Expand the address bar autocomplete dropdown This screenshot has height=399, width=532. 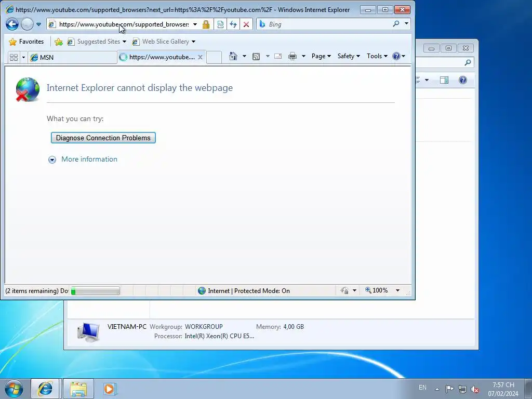[x=195, y=24]
